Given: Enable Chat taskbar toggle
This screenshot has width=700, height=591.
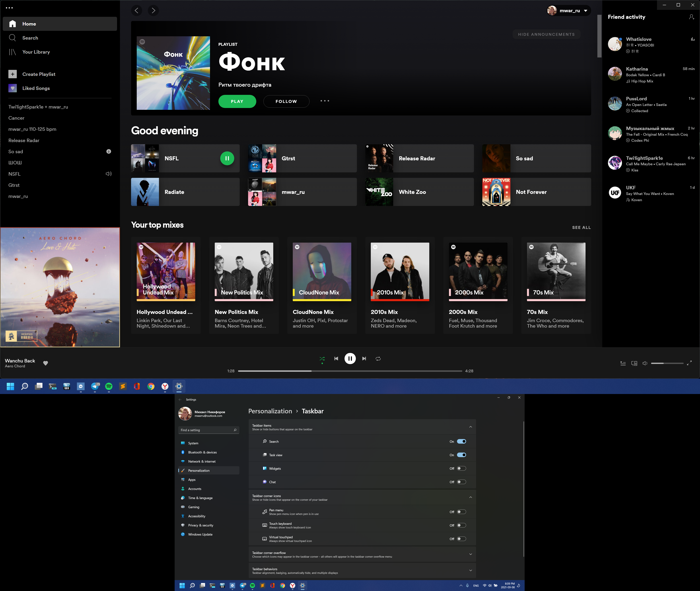Looking at the screenshot, I should (x=461, y=482).
